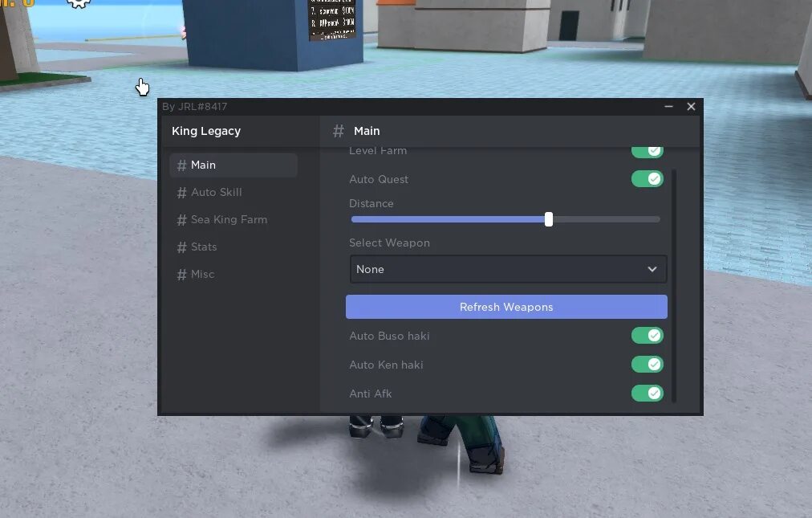Switch off Auto Ken haki
The image size is (812, 518).
point(647,365)
